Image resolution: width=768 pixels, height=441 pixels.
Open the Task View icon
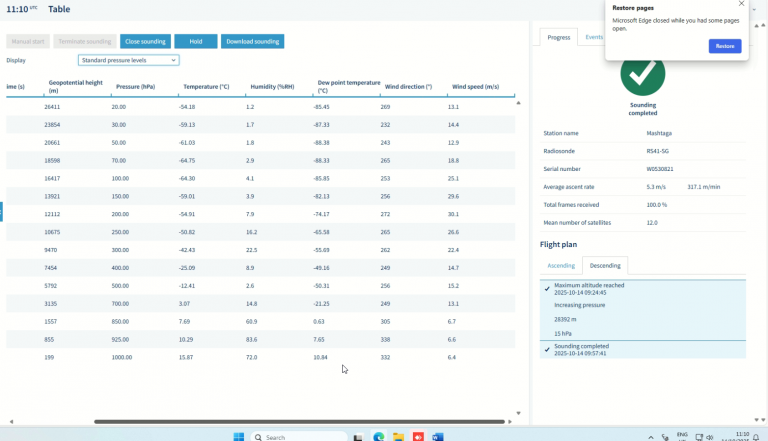(358, 437)
